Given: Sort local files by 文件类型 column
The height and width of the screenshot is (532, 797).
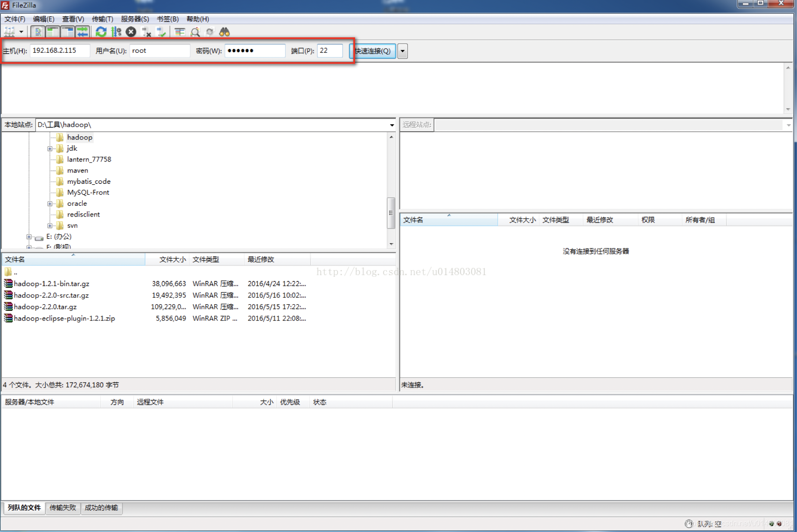Looking at the screenshot, I should (217, 259).
